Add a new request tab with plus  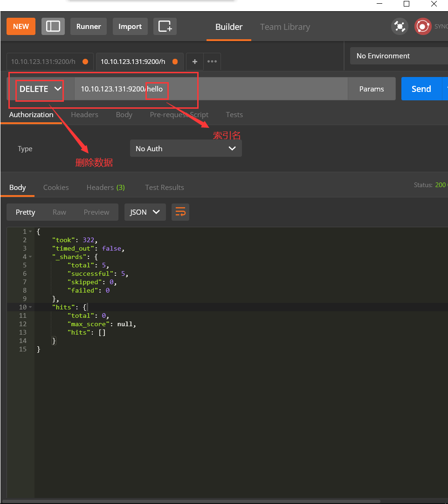(194, 62)
